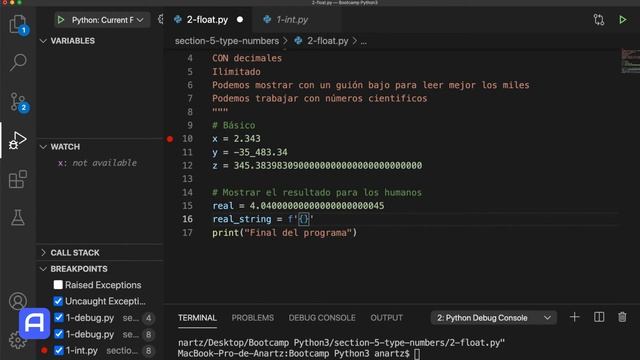Click breadcrumb section-5-type-numbers

227,41
